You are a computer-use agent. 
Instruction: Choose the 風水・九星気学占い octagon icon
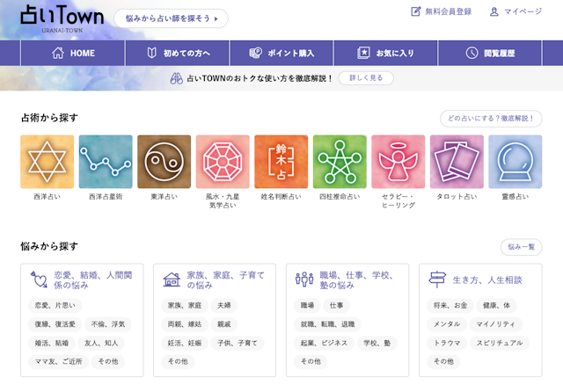coord(223,162)
